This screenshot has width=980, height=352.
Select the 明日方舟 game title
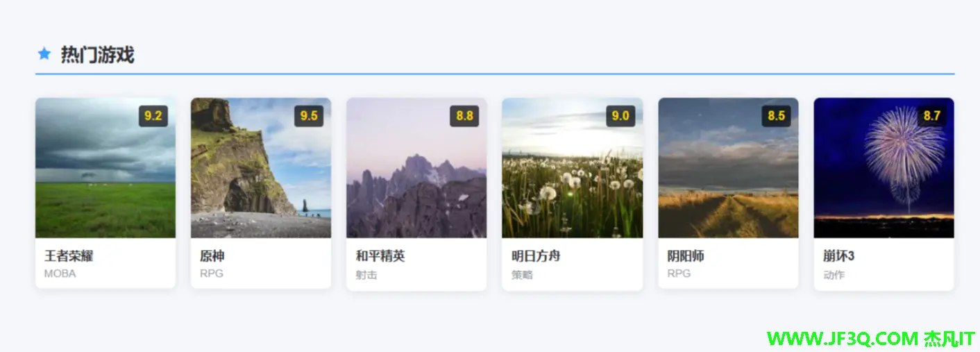[x=536, y=256]
